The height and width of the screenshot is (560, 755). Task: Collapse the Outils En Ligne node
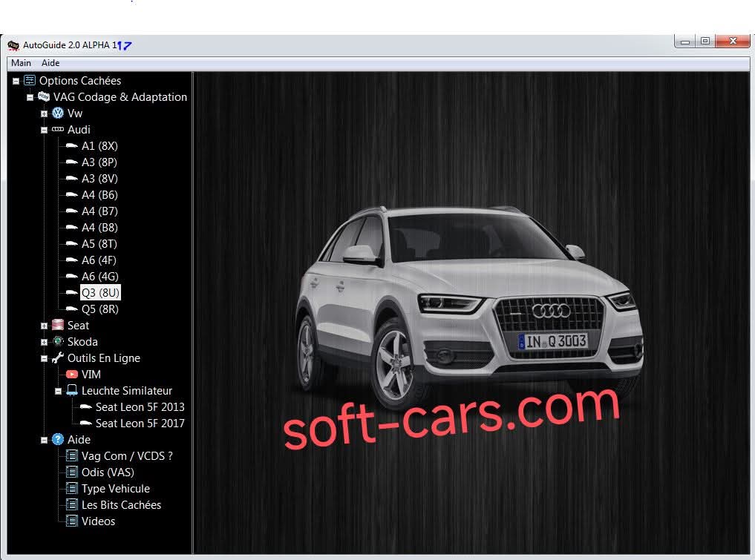coord(44,358)
